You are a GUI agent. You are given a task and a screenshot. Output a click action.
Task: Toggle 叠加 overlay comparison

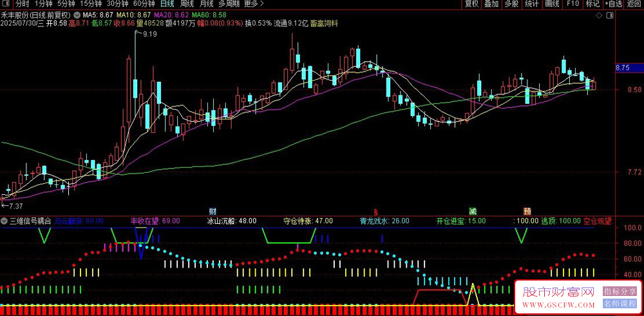(491, 4)
